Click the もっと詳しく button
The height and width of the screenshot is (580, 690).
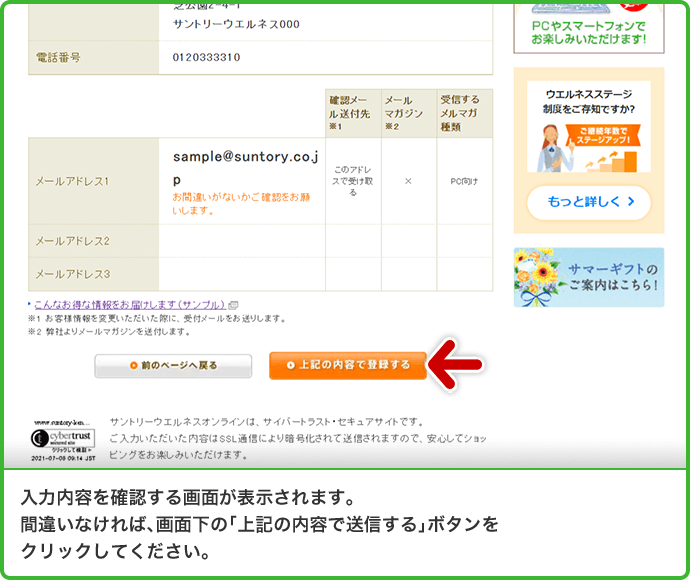tap(589, 202)
